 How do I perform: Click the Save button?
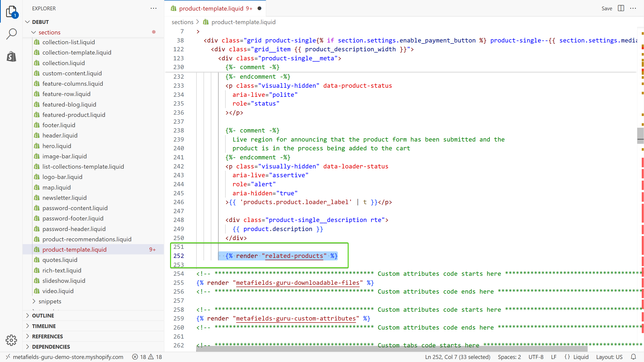(x=607, y=8)
